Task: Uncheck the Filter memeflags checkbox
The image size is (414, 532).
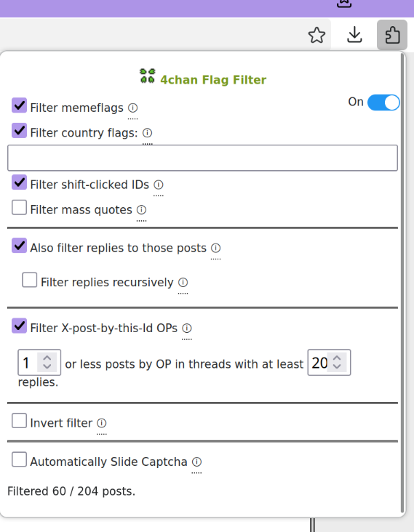Action: click(x=20, y=105)
